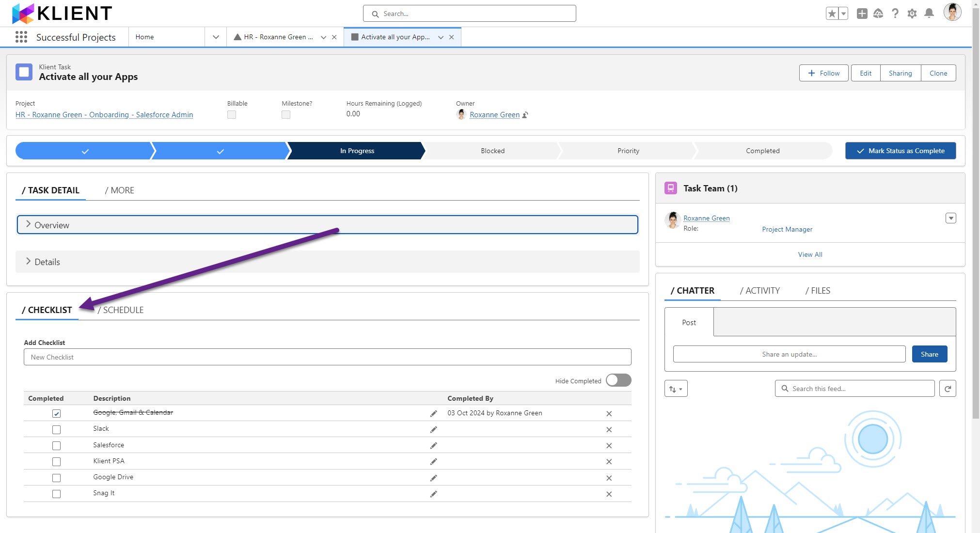This screenshot has width=980, height=533.
Task: Click the Edit button
Action: (x=865, y=73)
